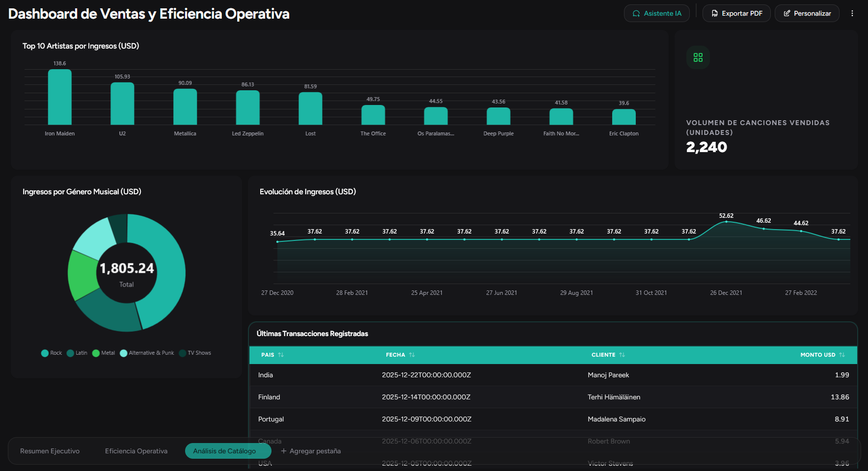
Task: Click the Metallica bar in artists chart
Action: coord(185,107)
